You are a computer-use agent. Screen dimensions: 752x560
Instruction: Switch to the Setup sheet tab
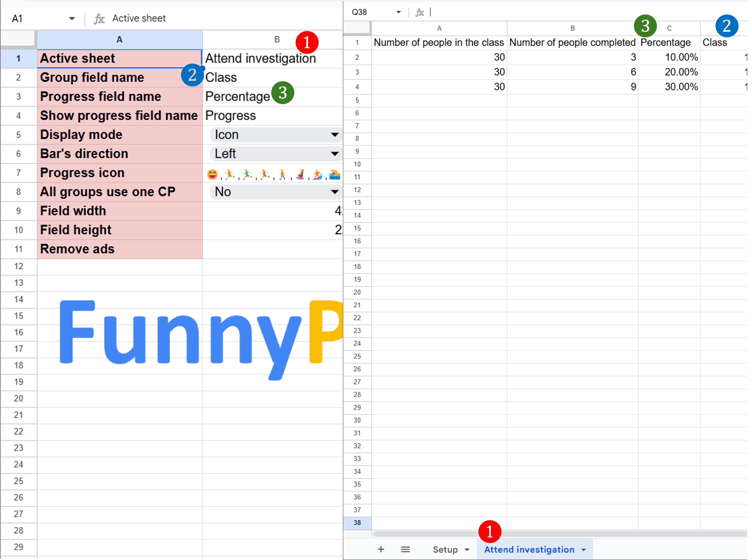pyautogui.click(x=445, y=550)
